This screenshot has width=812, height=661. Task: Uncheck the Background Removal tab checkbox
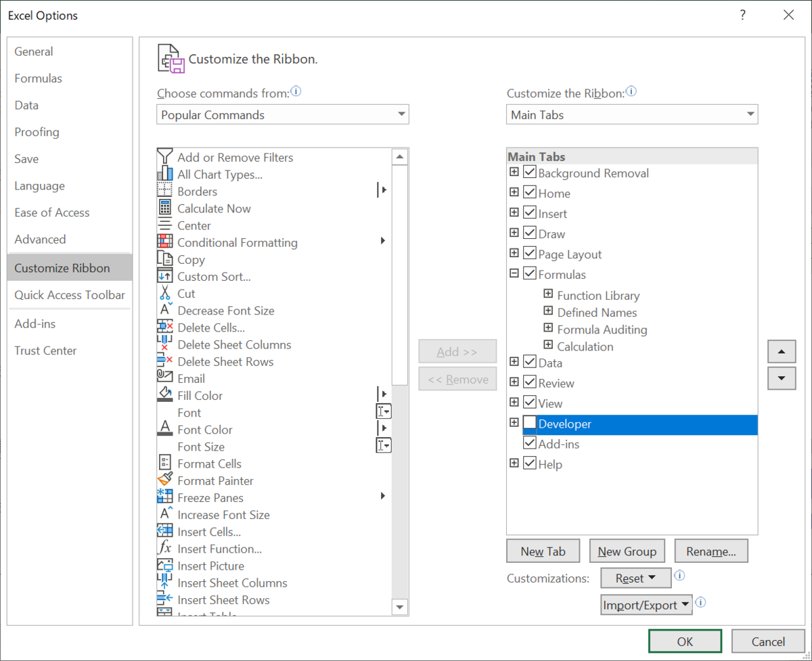pos(530,173)
